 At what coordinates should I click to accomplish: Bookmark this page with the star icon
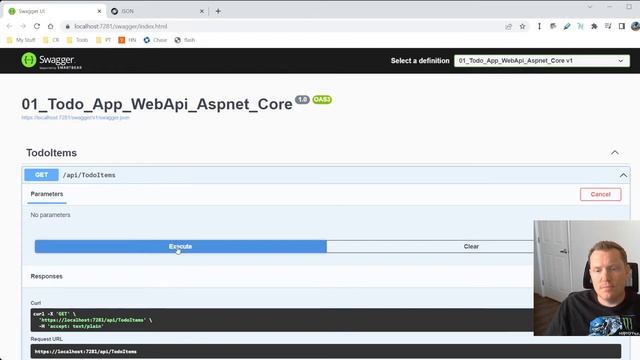pos(522,27)
